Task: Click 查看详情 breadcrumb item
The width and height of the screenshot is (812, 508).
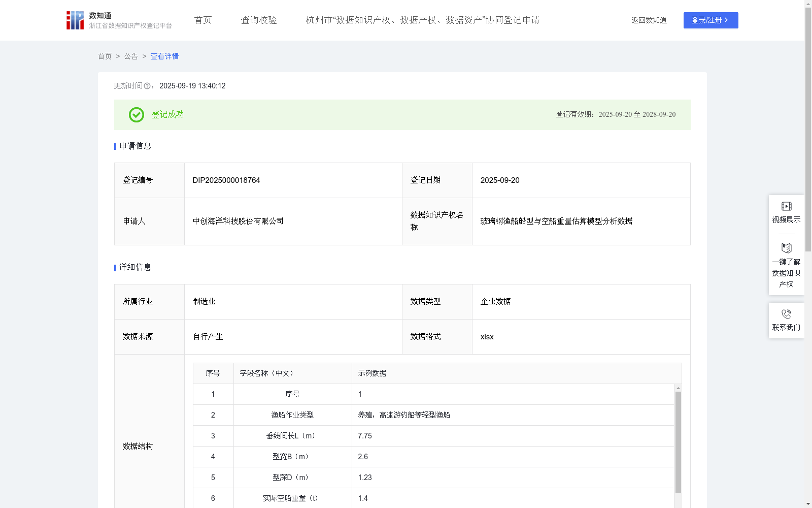Action: point(164,56)
